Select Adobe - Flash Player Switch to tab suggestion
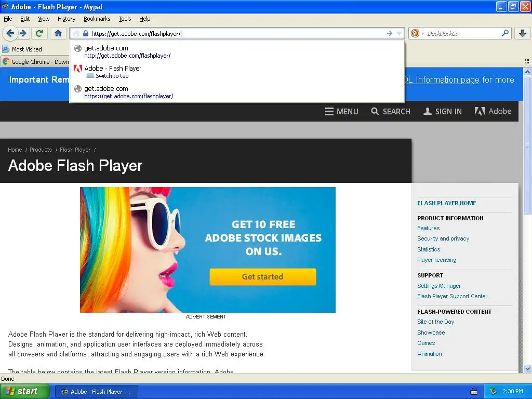 tap(237, 72)
